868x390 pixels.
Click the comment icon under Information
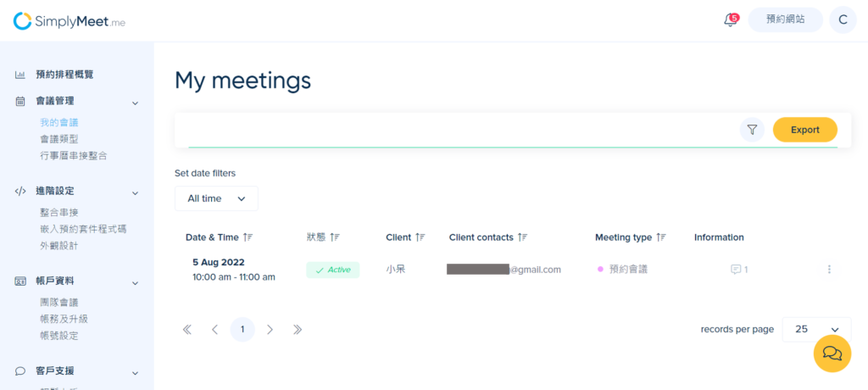[x=736, y=270]
